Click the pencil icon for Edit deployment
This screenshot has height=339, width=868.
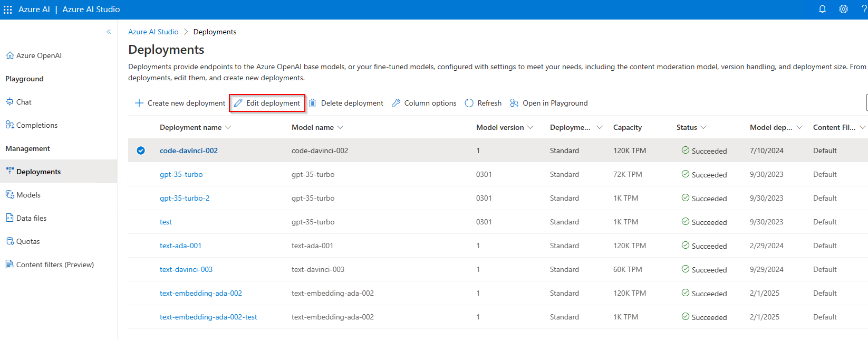[238, 103]
